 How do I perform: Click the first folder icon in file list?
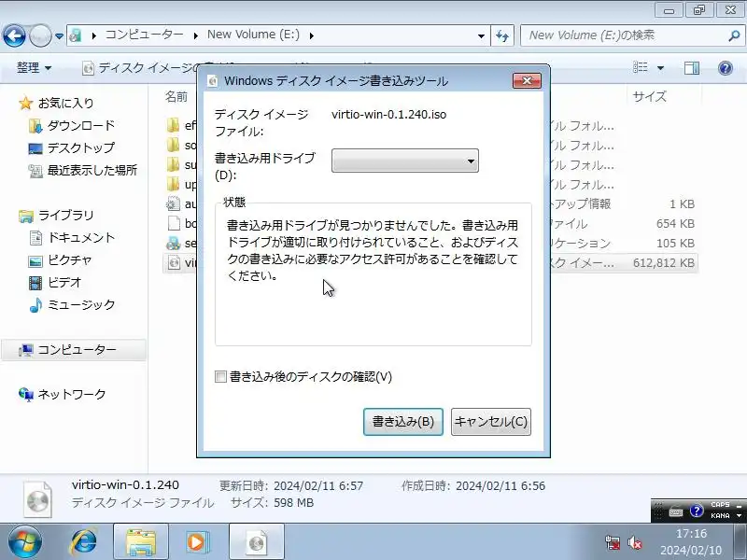point(174,125)
